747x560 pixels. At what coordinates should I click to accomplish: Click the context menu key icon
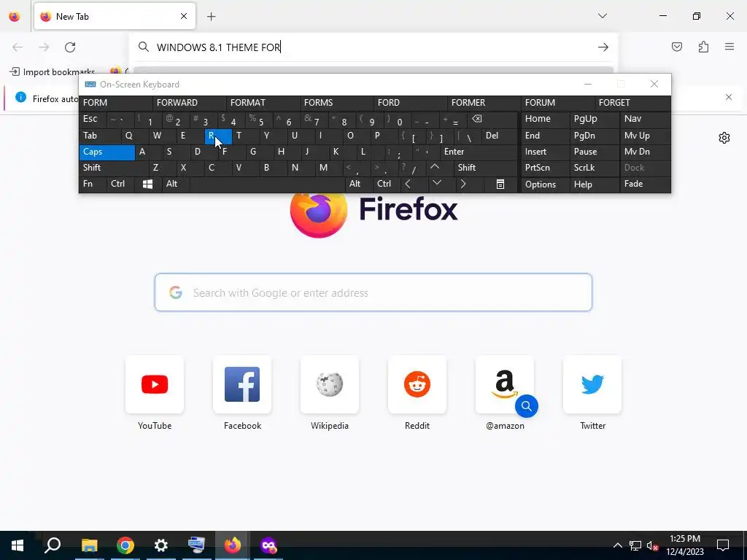(500, 184)
